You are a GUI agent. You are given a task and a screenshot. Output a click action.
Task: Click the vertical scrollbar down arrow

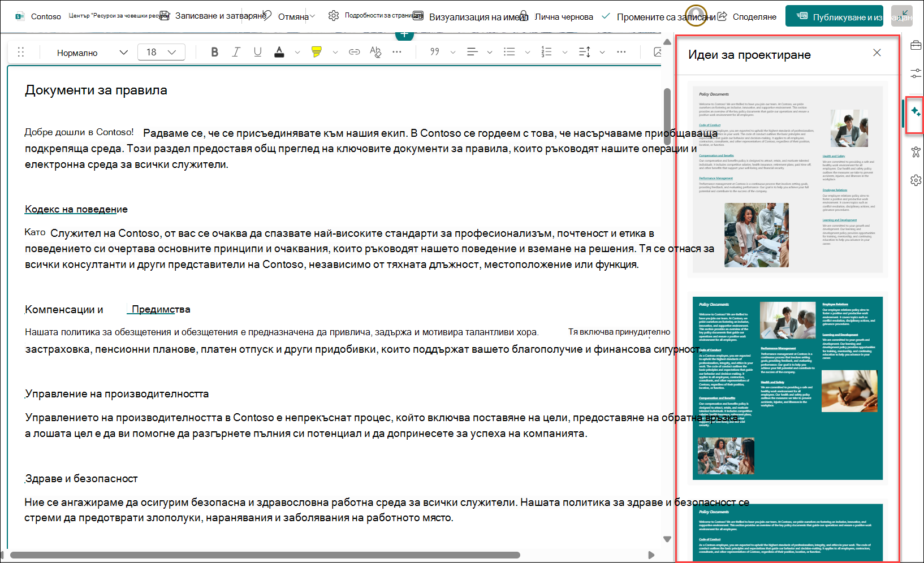tap(667, 539)
